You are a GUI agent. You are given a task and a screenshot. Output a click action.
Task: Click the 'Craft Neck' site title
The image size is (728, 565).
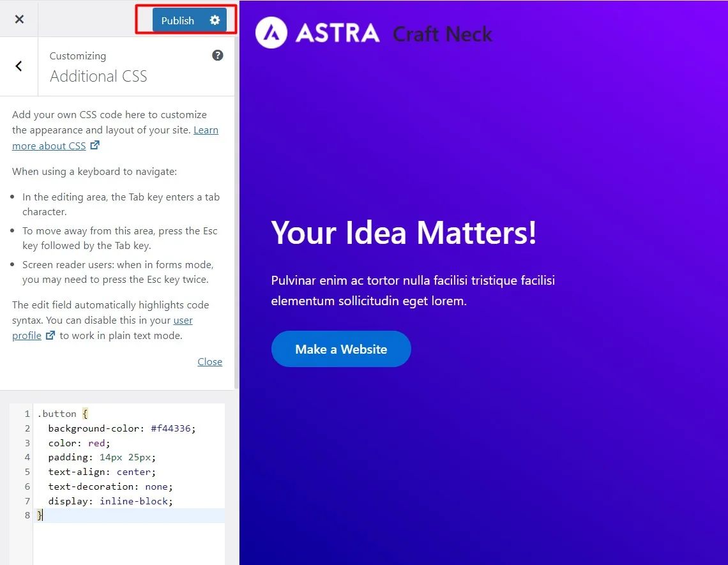tap(443, 34)
